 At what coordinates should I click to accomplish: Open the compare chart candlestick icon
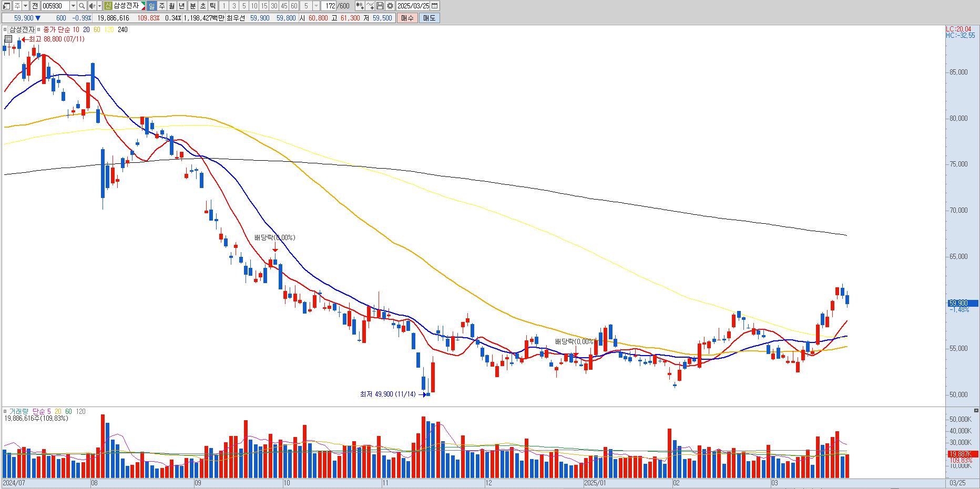(x=360, y=6)
